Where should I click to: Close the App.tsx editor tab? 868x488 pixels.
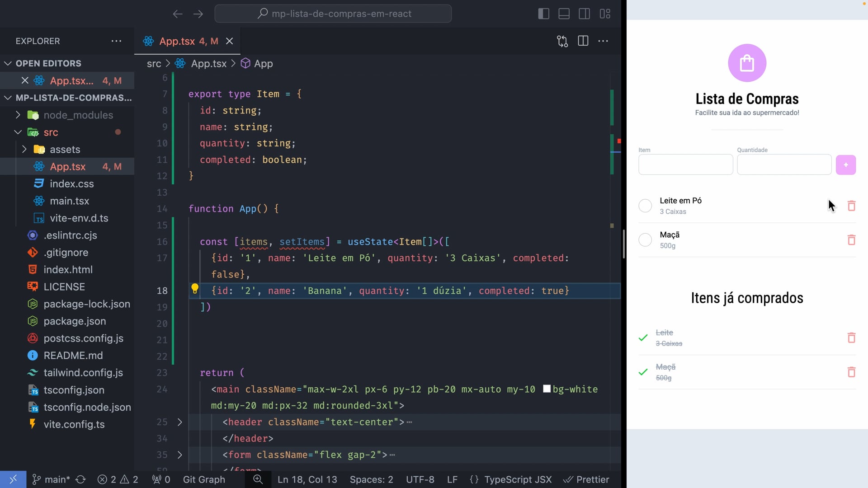(230, 41)
